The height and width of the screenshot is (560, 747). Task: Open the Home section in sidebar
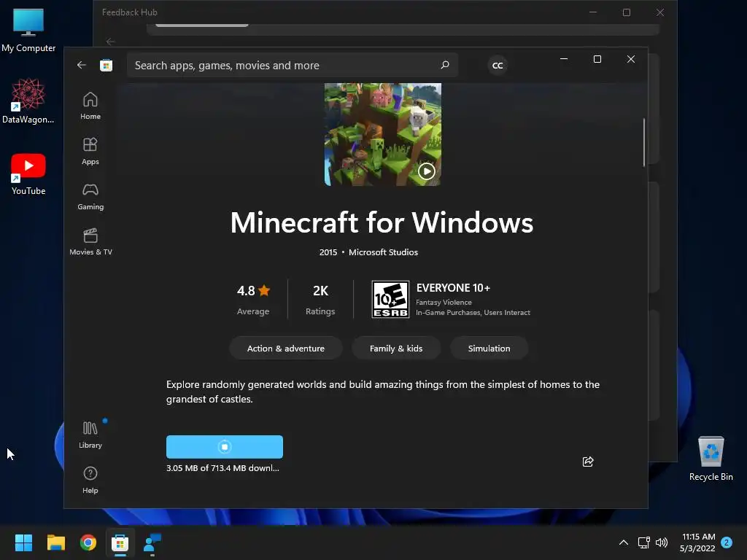pos(90,106)
